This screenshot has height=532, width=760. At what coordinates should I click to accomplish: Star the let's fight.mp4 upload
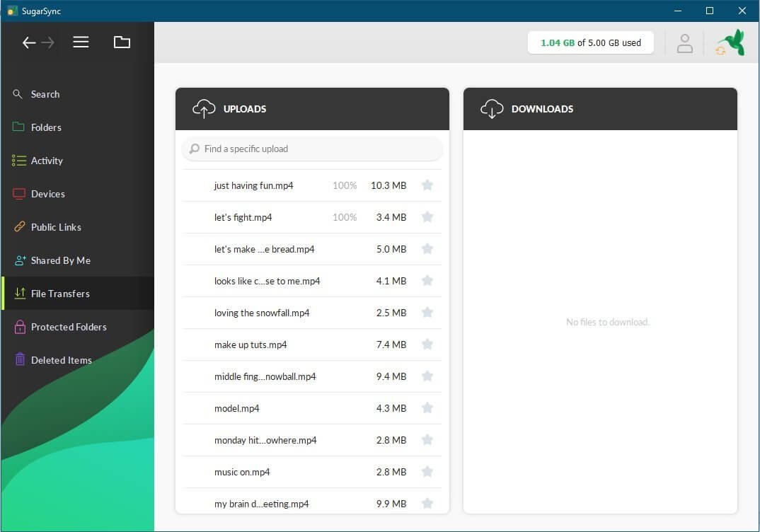pos(427,216)
